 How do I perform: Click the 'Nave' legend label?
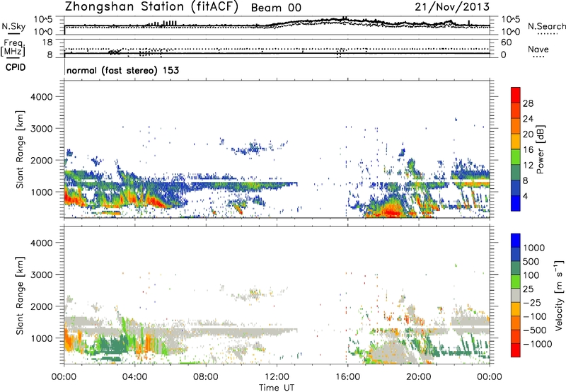pyautogui.click(x=538, y=50)
